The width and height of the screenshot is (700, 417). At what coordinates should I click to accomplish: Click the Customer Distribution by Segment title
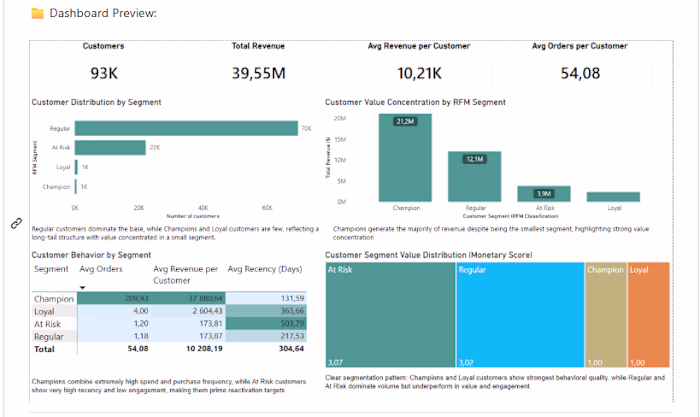pos(96,102)
